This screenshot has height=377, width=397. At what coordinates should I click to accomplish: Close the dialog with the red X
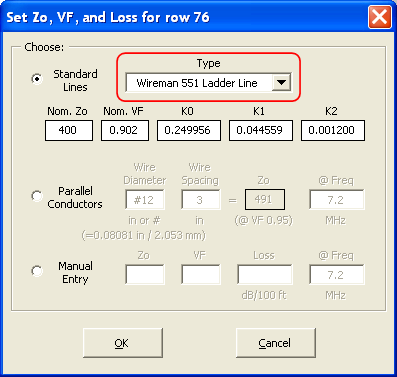pyautogui.click(x=380, y=17)
